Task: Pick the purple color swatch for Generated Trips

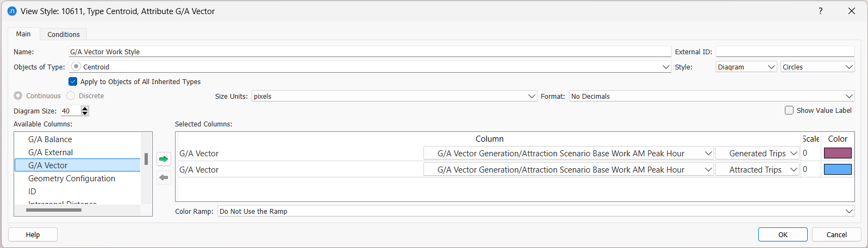Action: 838,153
